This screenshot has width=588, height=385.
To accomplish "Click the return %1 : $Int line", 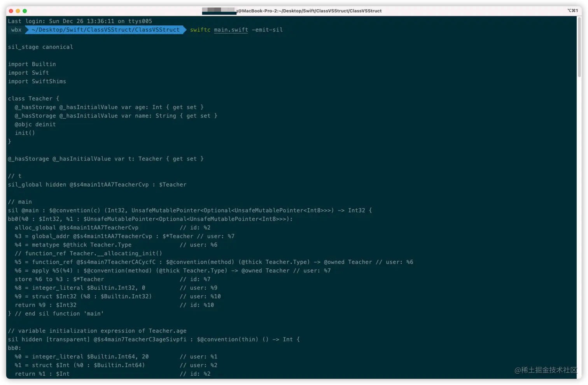I will (x=112, y=374).
